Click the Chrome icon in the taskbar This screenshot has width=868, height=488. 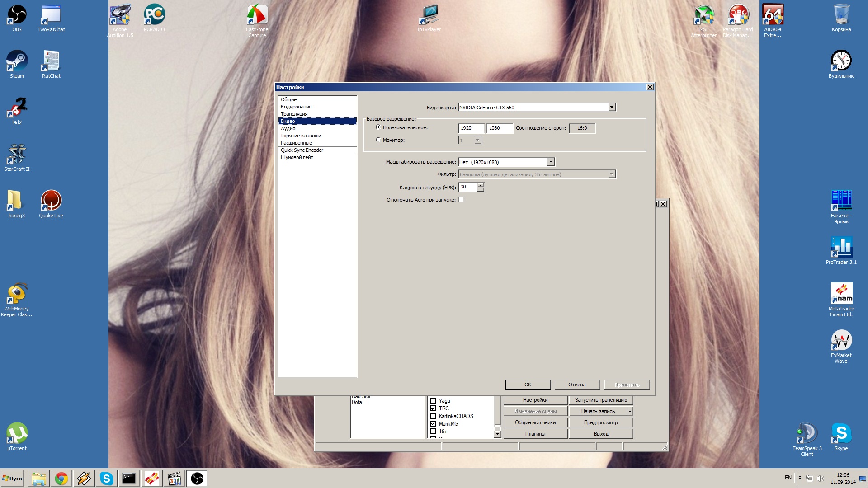point(61,479)
